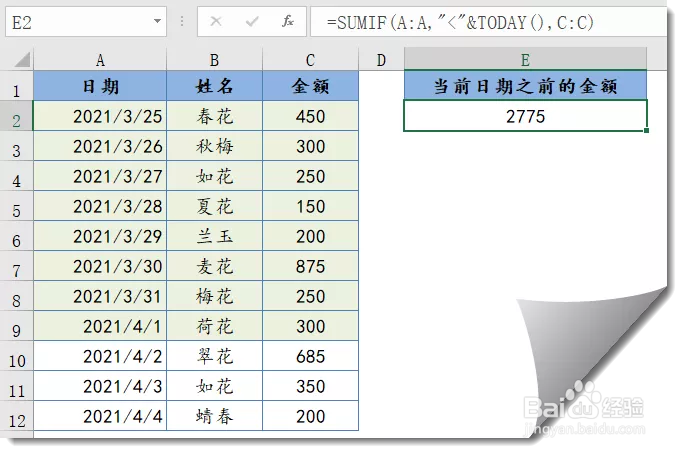Select row 3 header

tap(17, 146)
